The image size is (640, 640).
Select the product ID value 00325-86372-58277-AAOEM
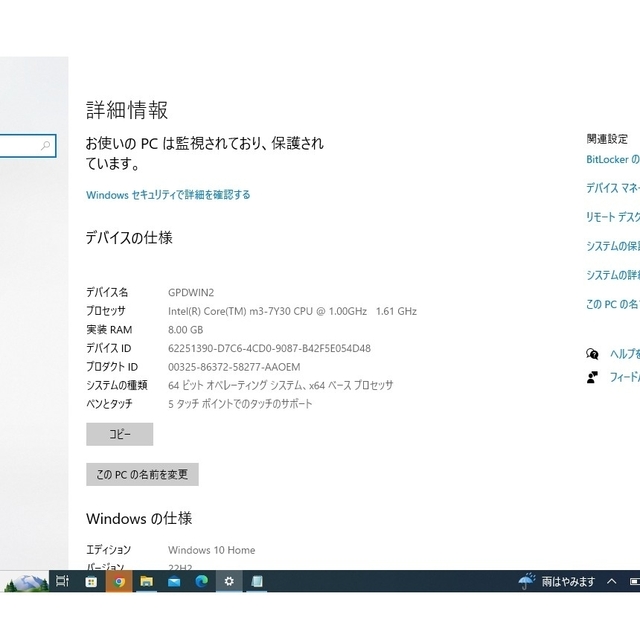[234, 367]
